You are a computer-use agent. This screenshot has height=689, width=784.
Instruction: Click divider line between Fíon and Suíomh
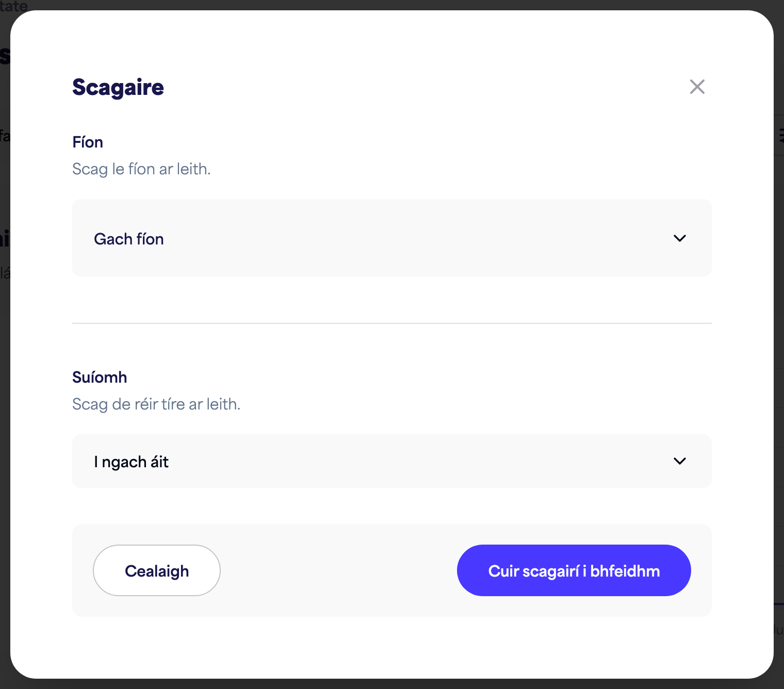click(x=391, y=323)
